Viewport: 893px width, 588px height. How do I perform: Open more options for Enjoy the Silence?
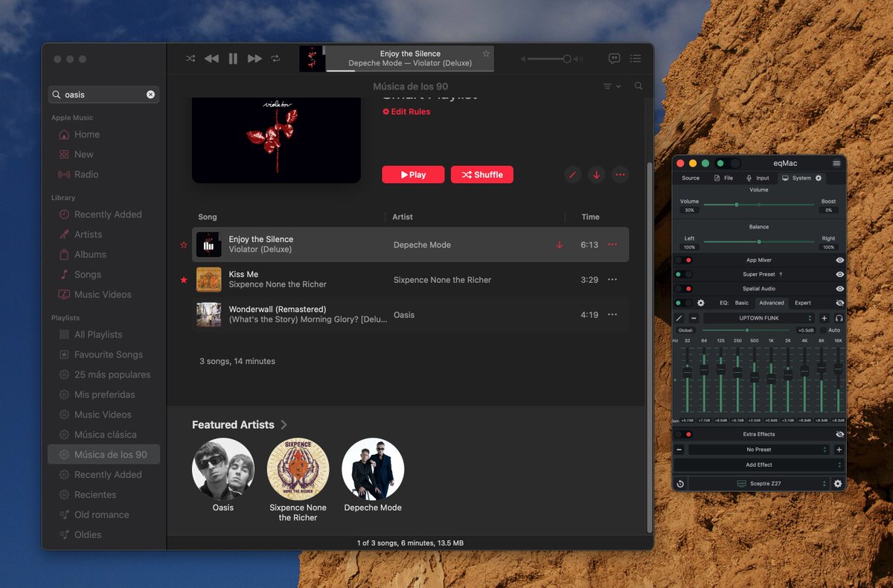(612, 245)
